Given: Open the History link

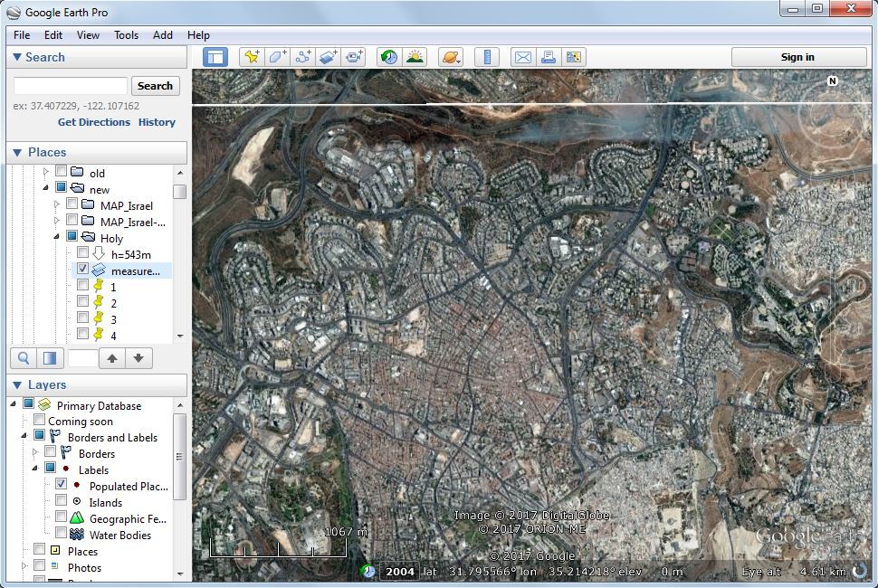Looking at the screenshot, I should pyautogui.click(x=157, y=122).
